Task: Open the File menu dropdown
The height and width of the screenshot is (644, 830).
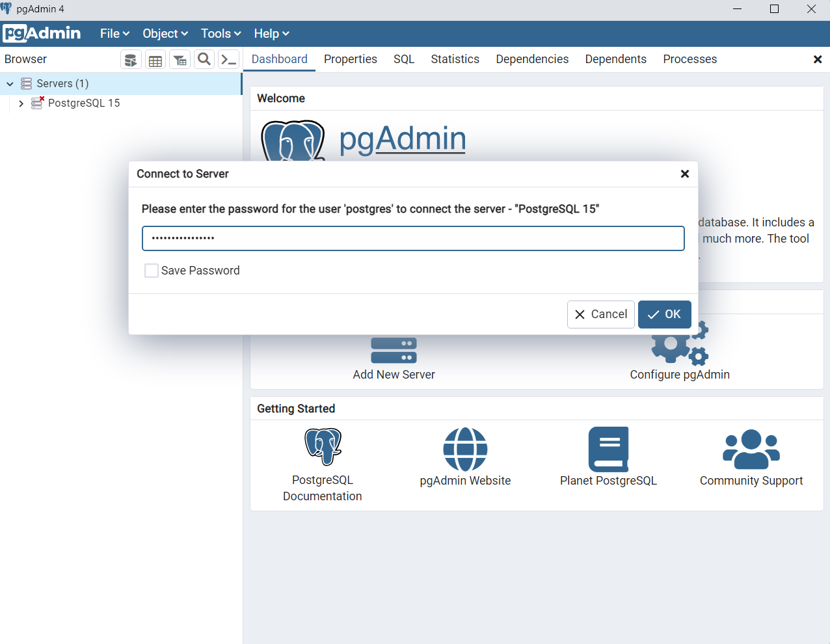Action: pyautogui.click(x=114, y=34)
